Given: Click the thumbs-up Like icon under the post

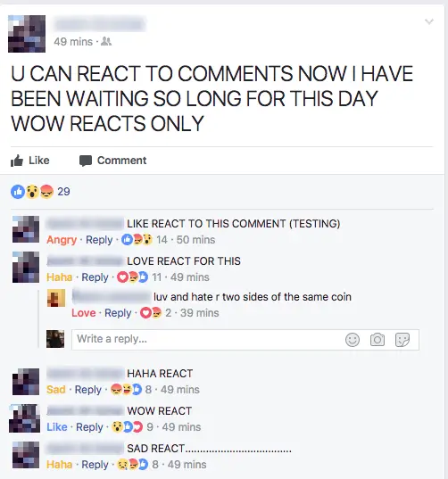Looking at the screenshot, I should point(17,161).
